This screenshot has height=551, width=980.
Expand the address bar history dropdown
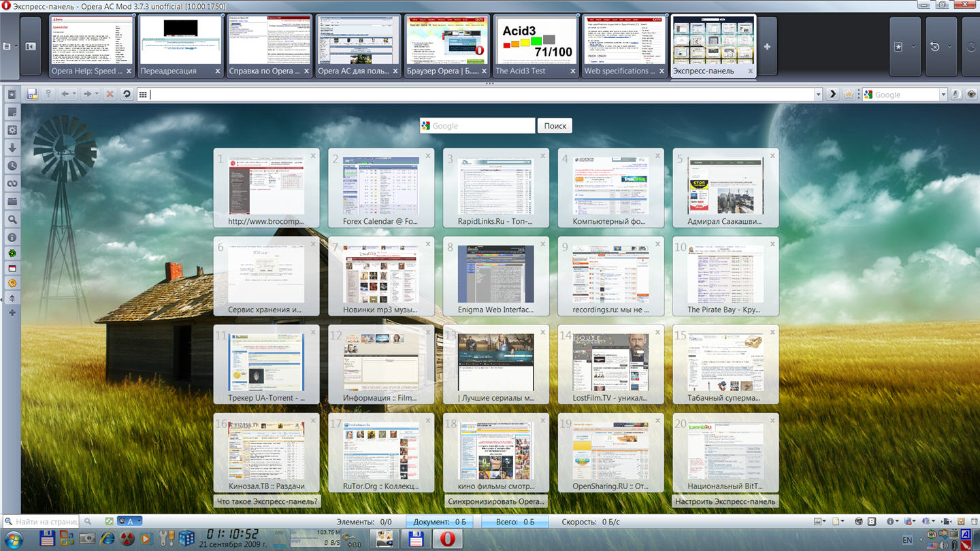point(818,95)
